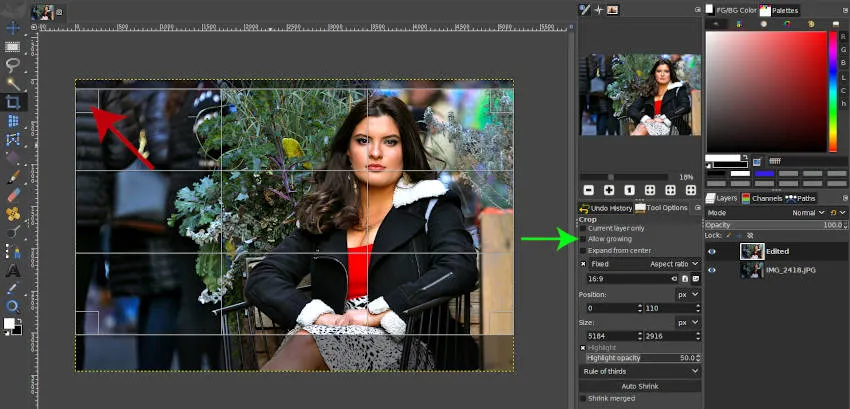Select the Free Select lasso tool

point(13,65)
